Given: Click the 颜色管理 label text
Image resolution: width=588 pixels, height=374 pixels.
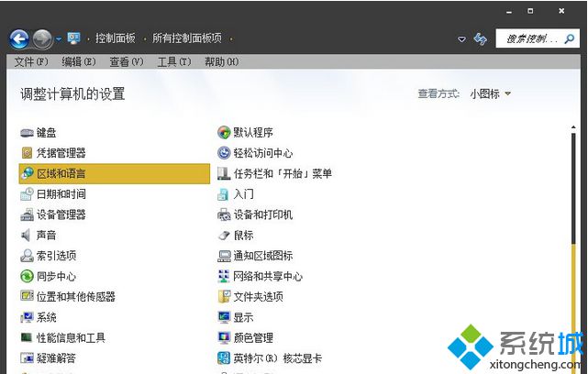Looking at the screenshot, I should coord(253,338).
